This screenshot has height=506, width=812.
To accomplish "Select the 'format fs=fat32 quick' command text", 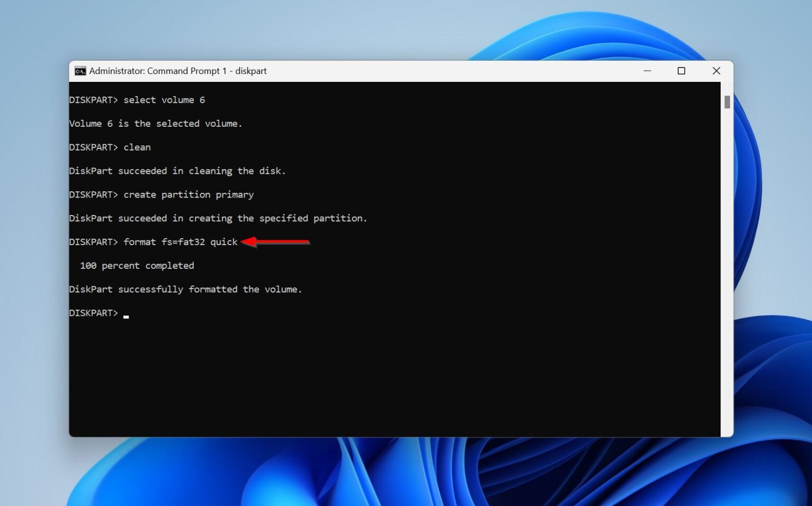I will (180, 241).
